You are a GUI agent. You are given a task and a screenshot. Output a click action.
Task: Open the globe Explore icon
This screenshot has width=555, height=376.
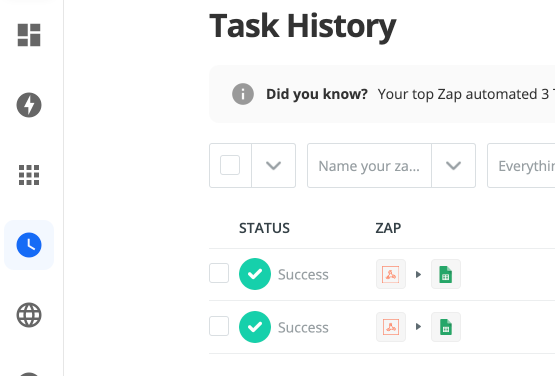click(x=29, y=315)
